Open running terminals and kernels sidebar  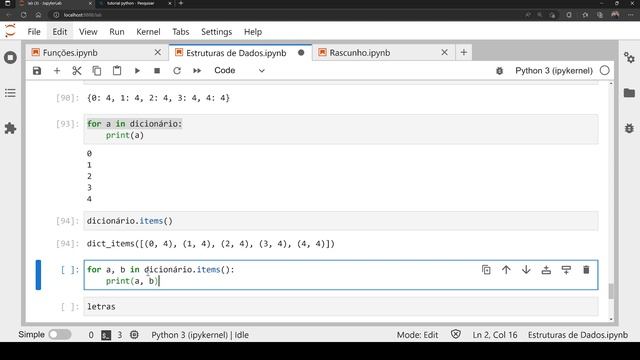[10, 58]
